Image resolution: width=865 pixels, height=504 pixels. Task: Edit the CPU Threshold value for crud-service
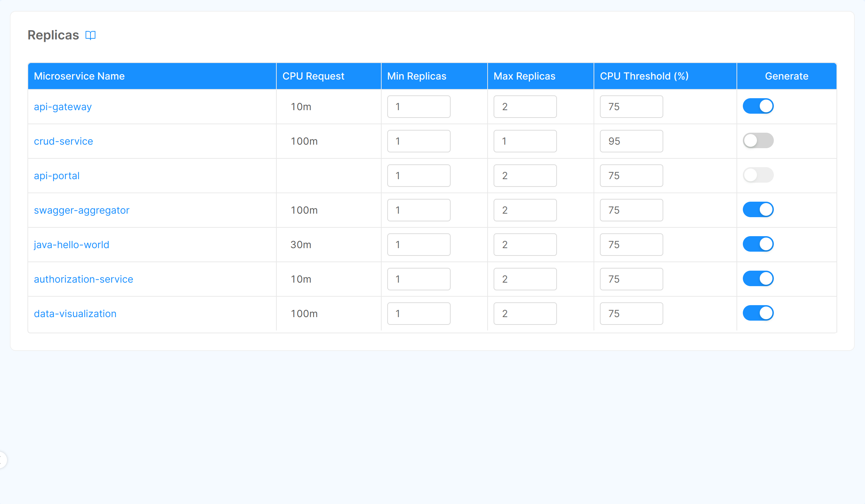[631, 141]
